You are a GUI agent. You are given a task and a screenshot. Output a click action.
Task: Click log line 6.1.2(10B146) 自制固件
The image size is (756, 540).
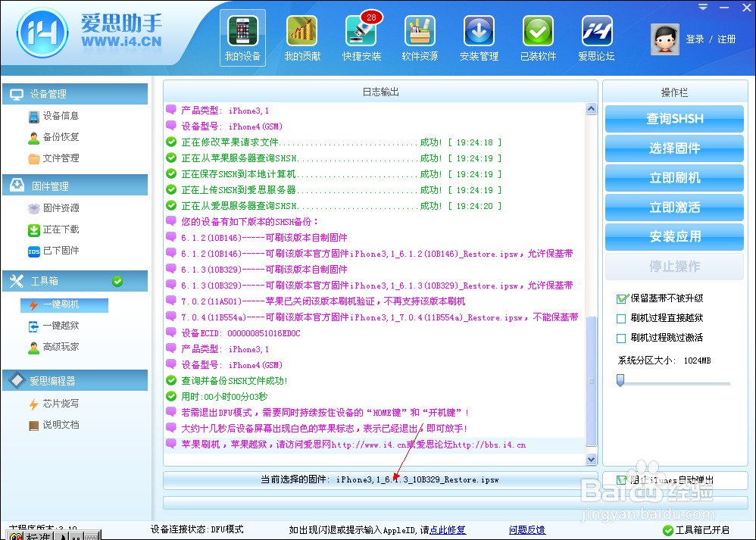click(264, 238)
